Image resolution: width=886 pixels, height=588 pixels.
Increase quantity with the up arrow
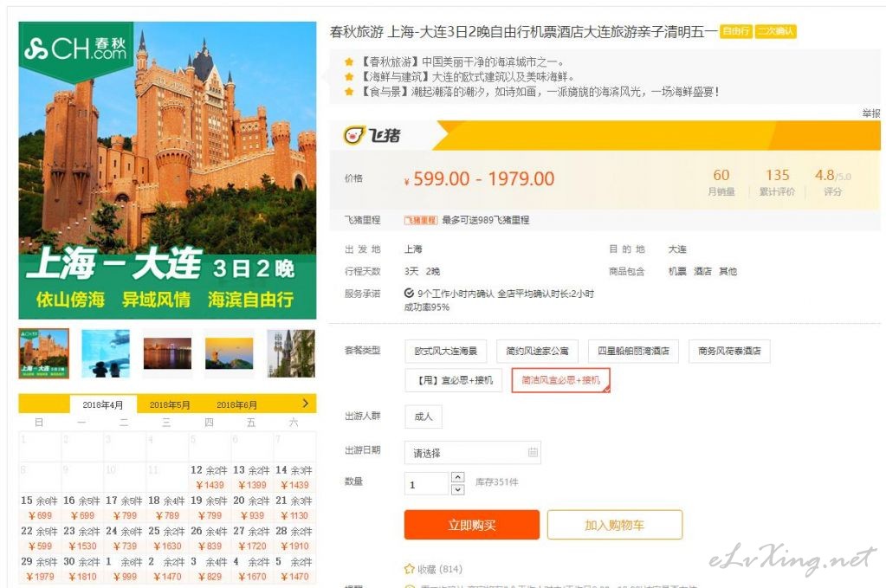[458, 477]
